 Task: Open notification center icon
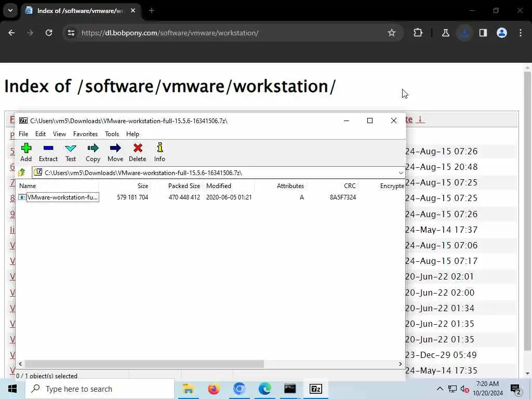515,389
